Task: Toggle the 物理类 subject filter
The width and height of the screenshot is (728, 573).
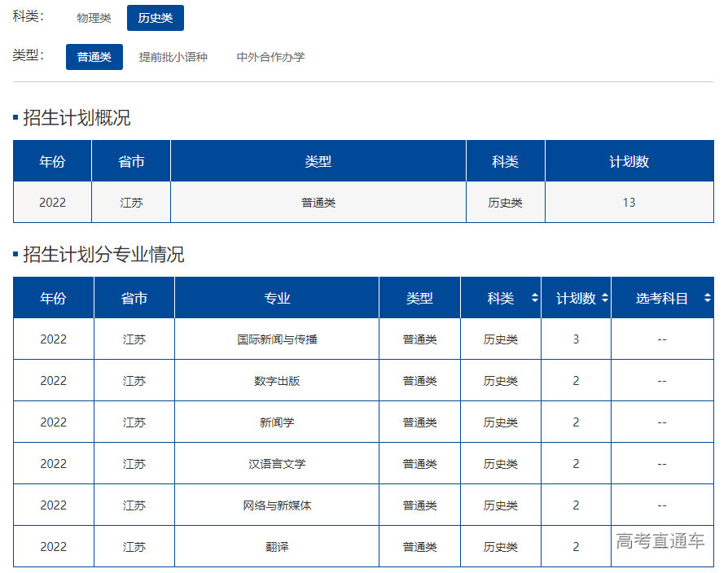Action: pos(92,16)
